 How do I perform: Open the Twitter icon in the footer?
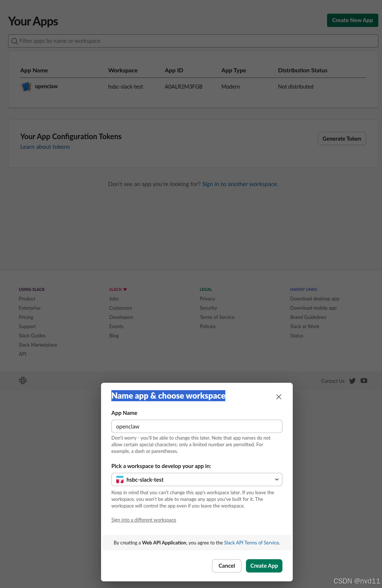pyautogui.click(x=352, y=381)
